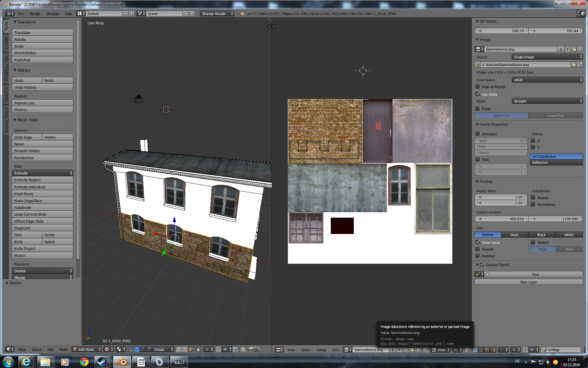This screenshot has width=588, height=368.
Task: Open the Edit Mode selector dropdown
Action: point(87,349)
